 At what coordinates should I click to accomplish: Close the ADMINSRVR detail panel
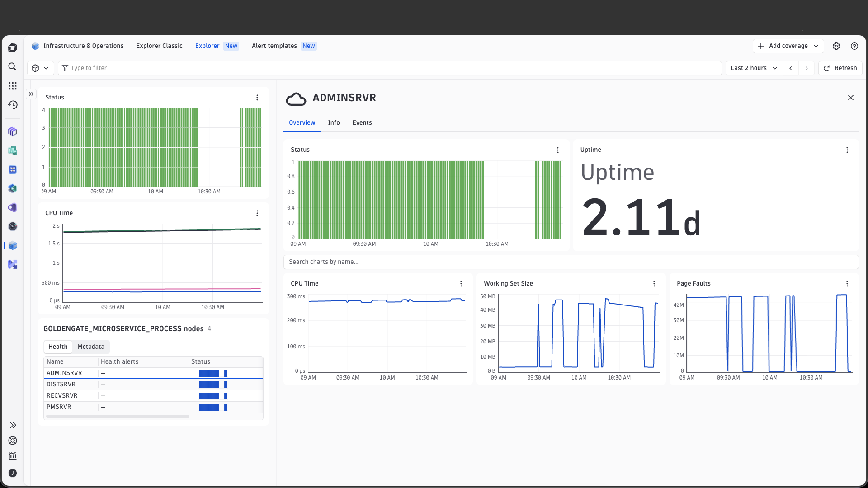[851, 98]
